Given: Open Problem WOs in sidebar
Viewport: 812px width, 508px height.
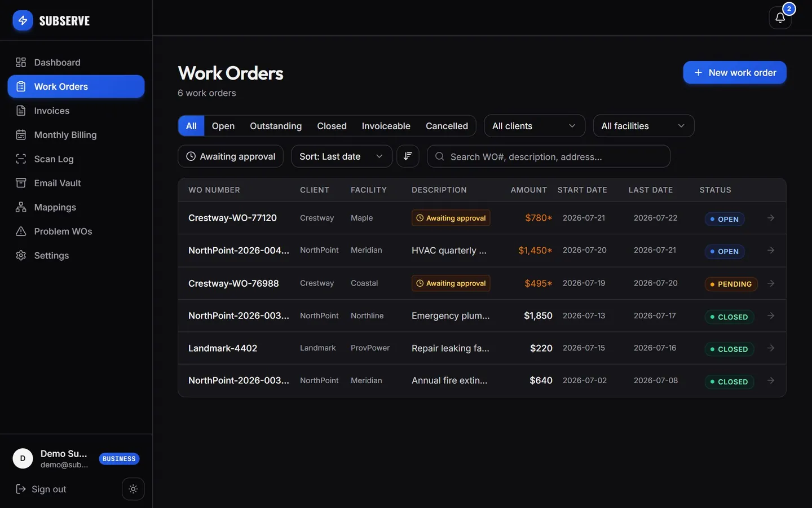Looking at the screenshot, I should [76, 231].
